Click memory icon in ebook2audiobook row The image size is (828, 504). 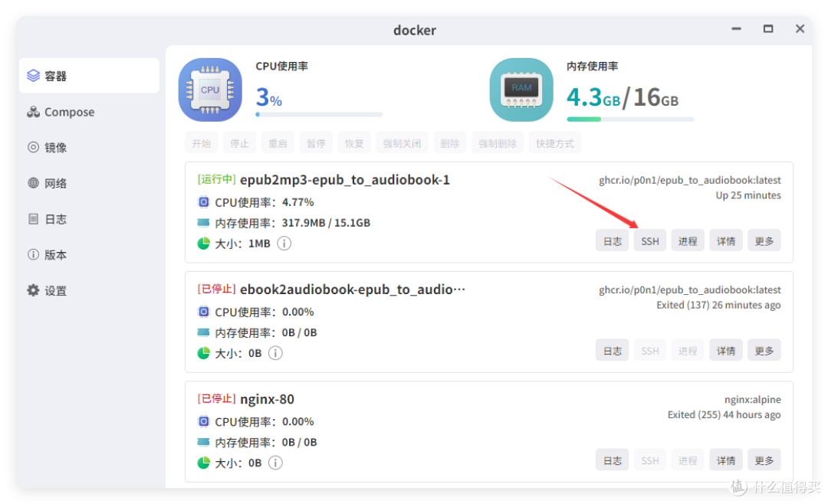click(x=203, y=332)
